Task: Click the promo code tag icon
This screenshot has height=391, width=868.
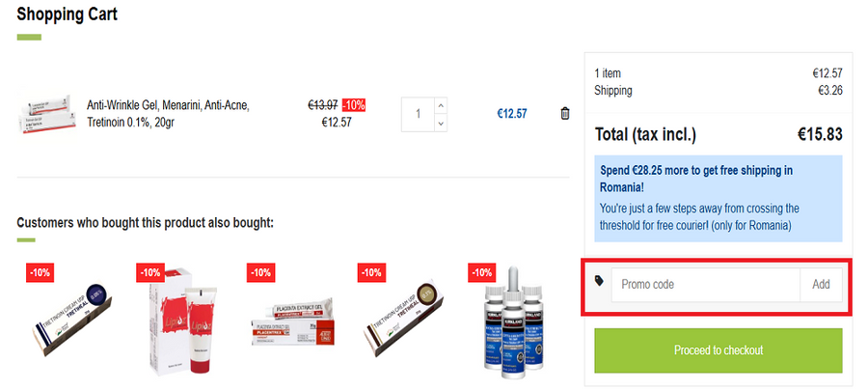Action: 599,281
